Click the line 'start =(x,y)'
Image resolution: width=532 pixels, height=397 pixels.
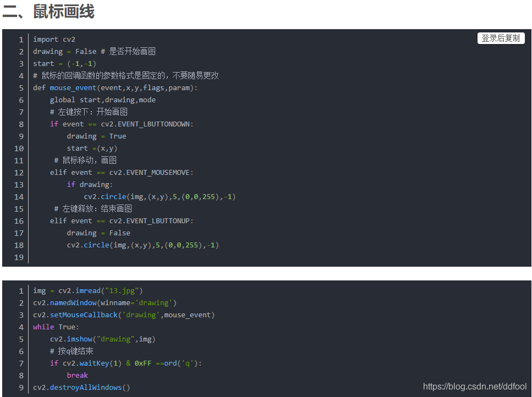pos(92,148)
